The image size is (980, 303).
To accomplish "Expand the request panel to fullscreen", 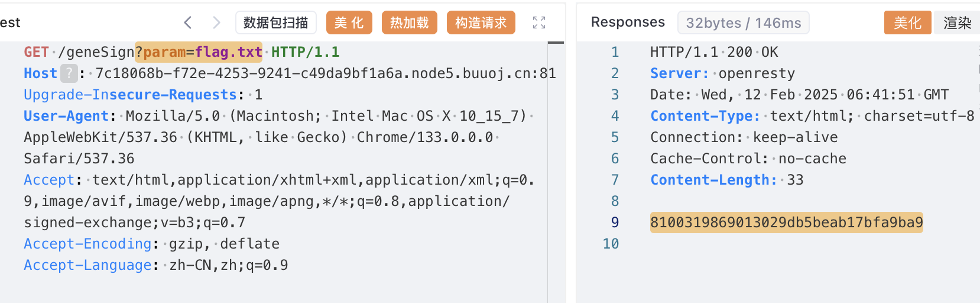I will coord(539,22).
